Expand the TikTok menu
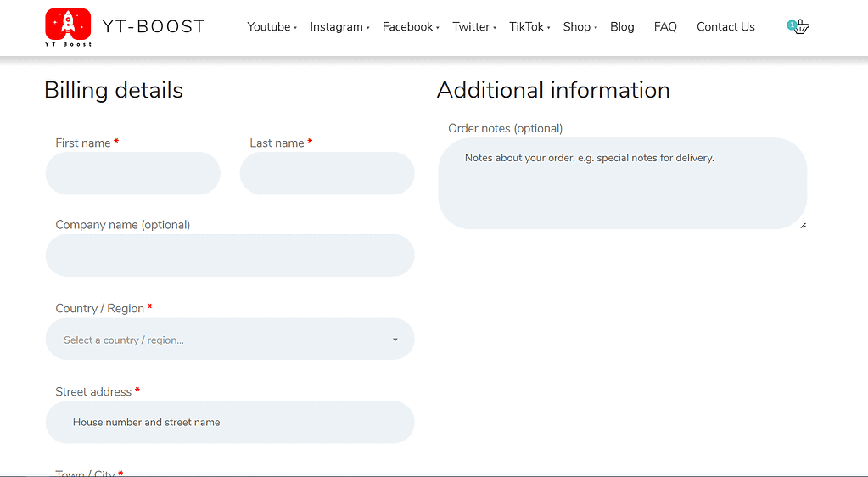Viewport: 868px width, 477px height. pos(529,26)
